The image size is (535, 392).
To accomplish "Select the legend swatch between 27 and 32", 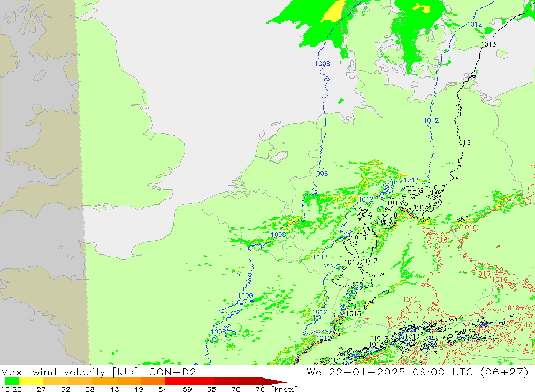I will [56, 381].
